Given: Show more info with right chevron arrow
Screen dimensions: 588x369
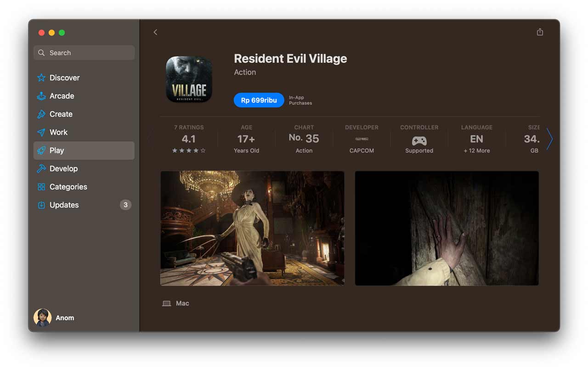Looking at the screenshot, I should 549,139.
